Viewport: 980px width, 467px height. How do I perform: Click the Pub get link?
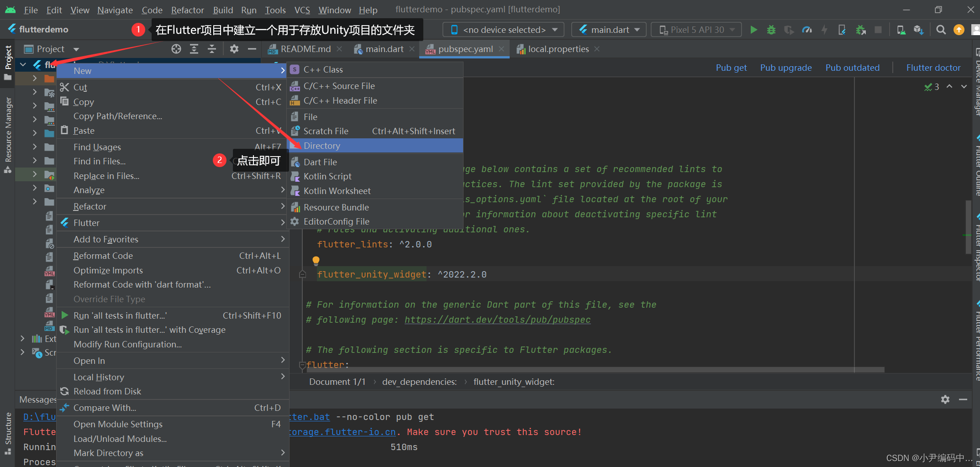click(x=731, y=68)
